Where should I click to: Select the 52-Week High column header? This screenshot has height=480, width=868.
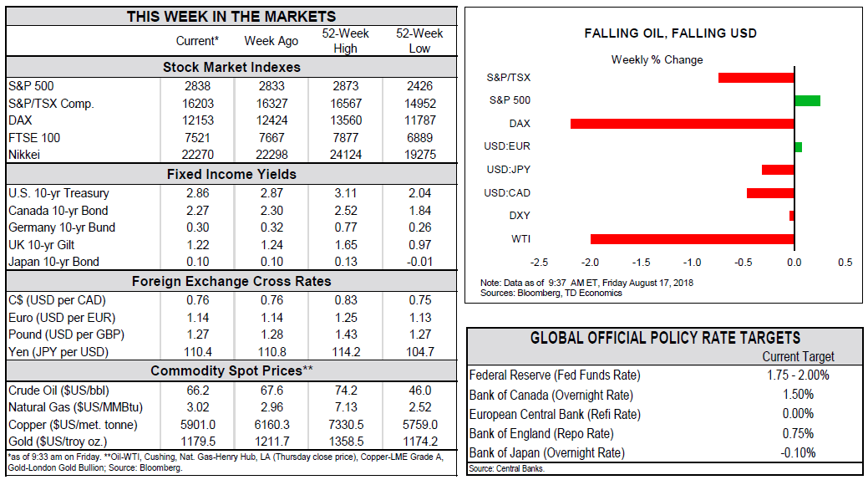(345, 41)
